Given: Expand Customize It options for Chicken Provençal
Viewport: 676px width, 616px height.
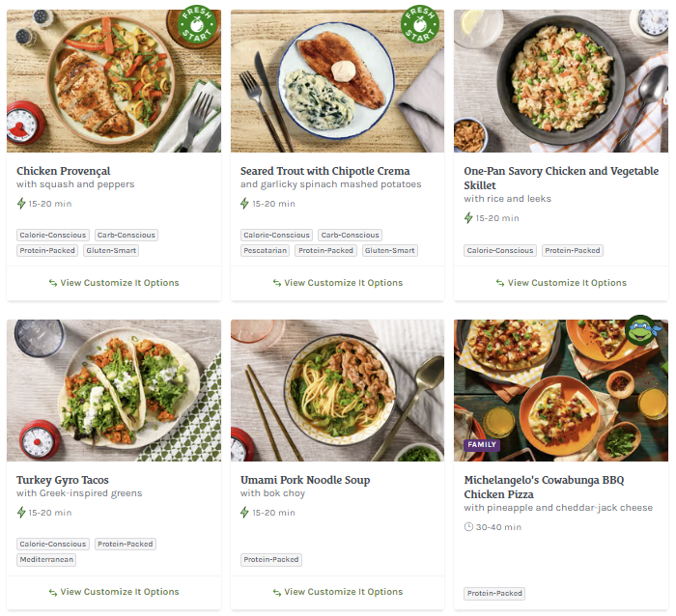Looking at the screenshot, I should [x=114, y=283].
